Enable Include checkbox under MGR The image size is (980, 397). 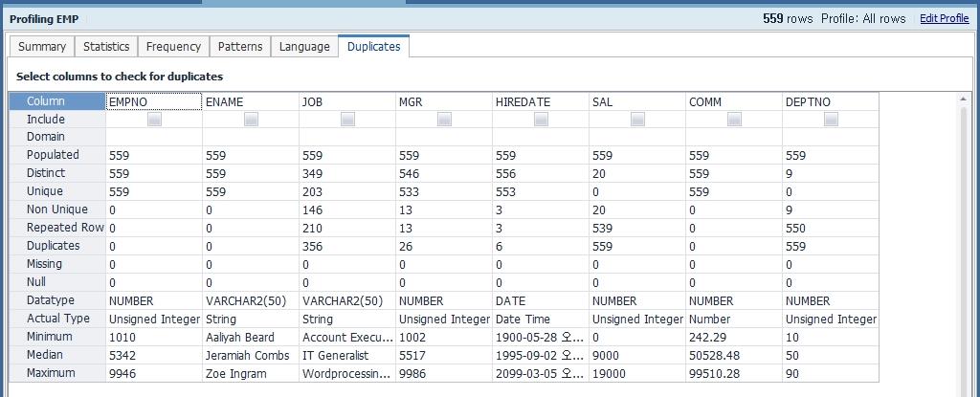click(x=444, y=120)
